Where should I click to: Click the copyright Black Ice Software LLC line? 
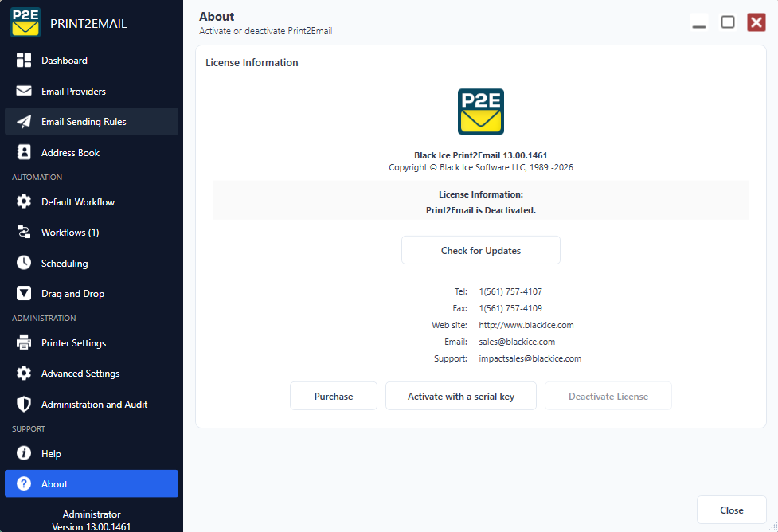(x=481, y=167)
